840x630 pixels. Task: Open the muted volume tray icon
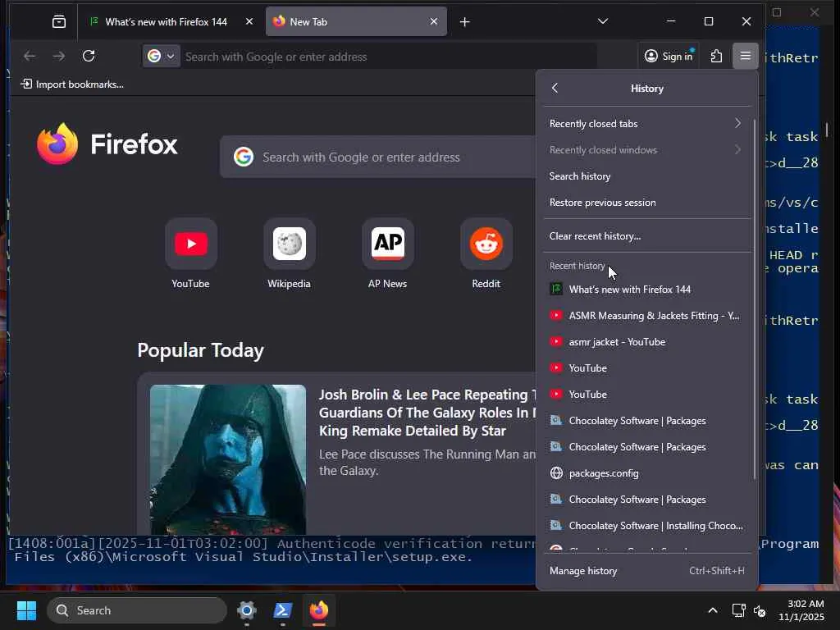[x=759, y=610]
